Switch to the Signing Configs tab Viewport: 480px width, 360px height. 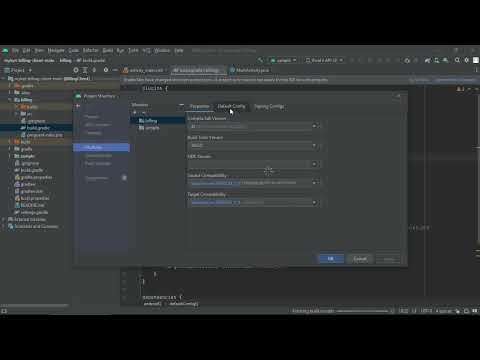pyautogui.click(x=269, y=106)
